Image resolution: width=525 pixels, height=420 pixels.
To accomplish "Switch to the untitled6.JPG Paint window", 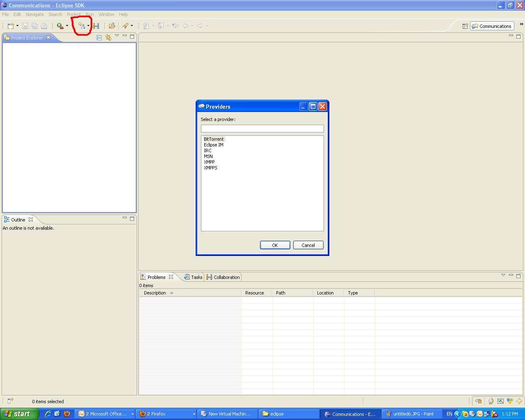I will click(x=412, y=414).
